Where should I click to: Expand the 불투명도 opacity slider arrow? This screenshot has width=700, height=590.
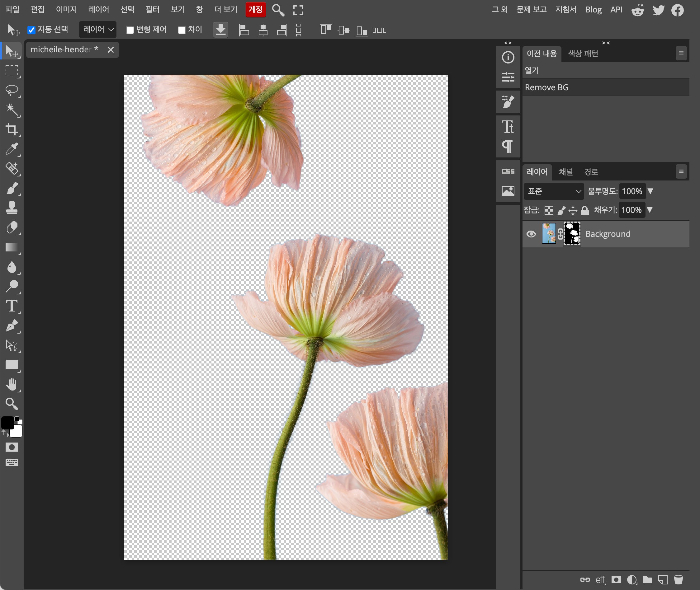tap(650, 191)
